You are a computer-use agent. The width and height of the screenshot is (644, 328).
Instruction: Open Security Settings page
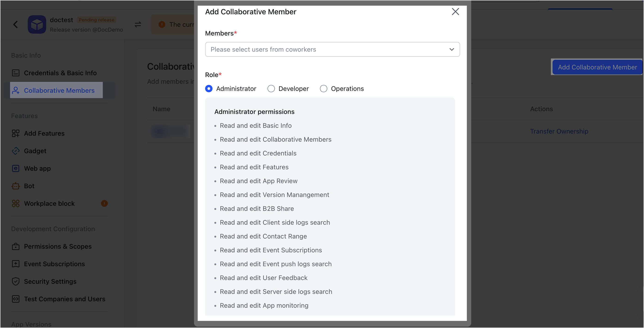[x=50, y=281]
